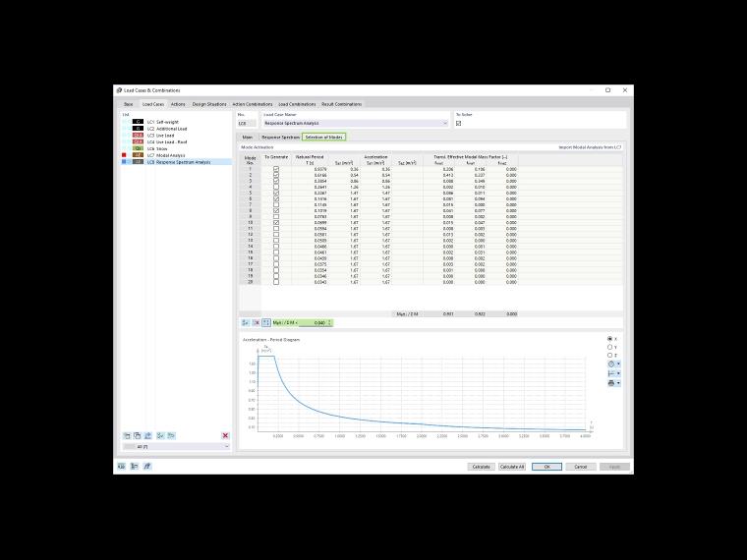Click the second settings icon at dialog bottom-left

135,467
